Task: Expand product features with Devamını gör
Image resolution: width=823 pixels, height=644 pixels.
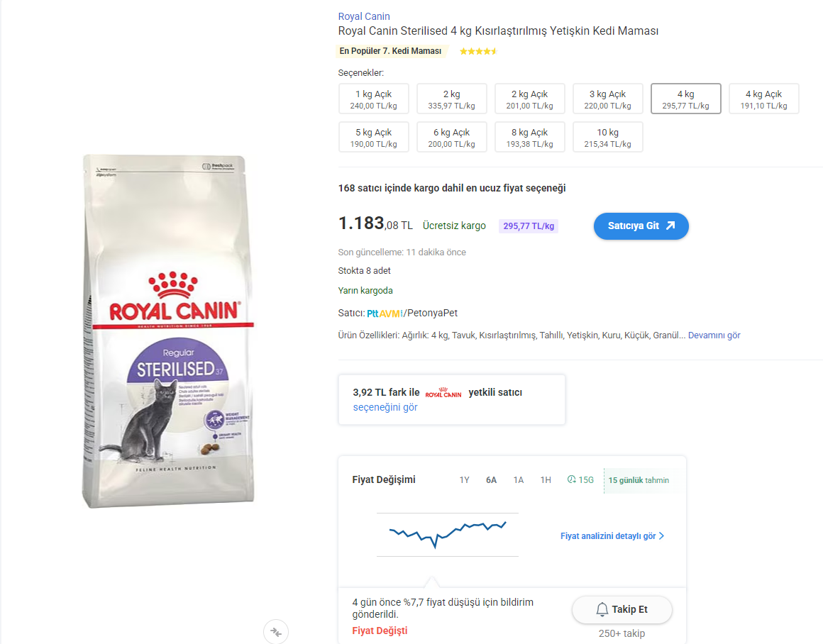Action: click(x=714, y=335)
